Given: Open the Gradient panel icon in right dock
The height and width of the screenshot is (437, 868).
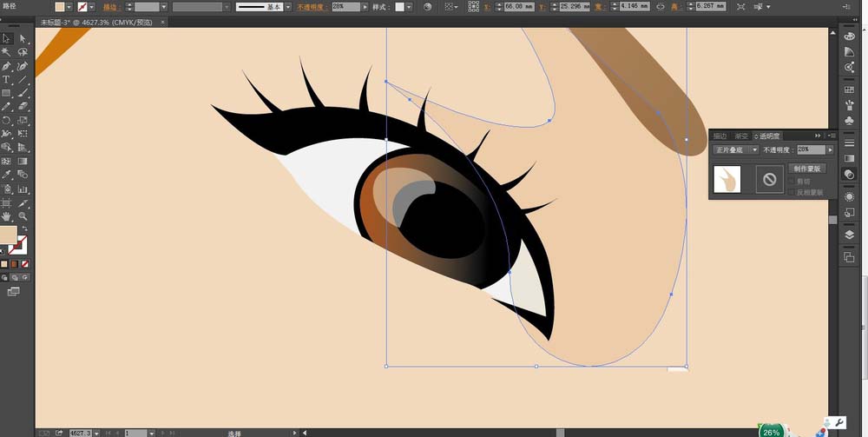Looking at the screenshot, I should click(849, 158).
